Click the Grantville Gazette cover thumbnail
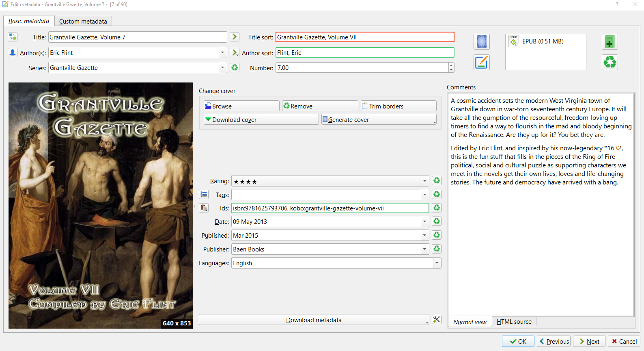Image resolution: width=644 pixels, height=351 pixels. pos(101,206)
